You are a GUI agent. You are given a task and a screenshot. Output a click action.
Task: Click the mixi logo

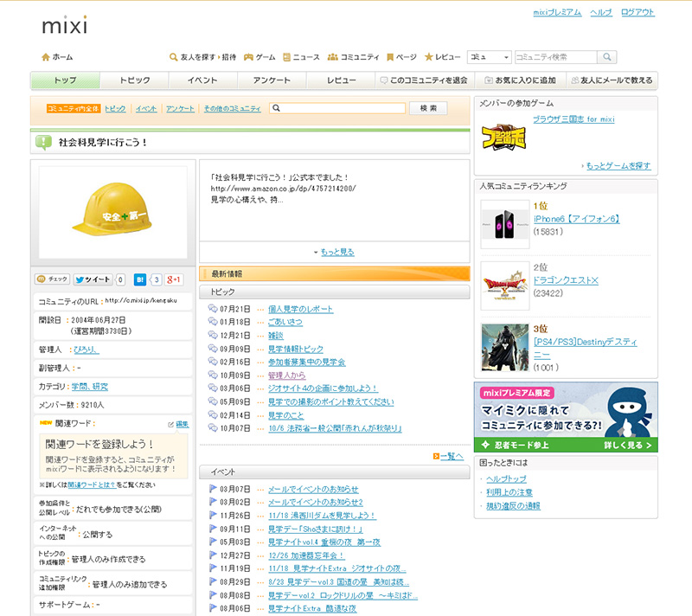click(x=64, y=24)
